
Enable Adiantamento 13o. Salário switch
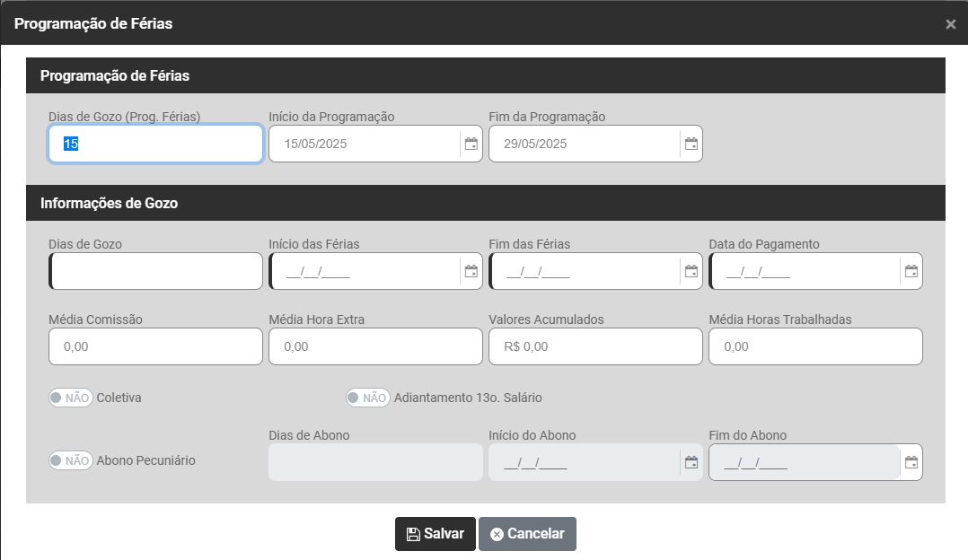368,398
